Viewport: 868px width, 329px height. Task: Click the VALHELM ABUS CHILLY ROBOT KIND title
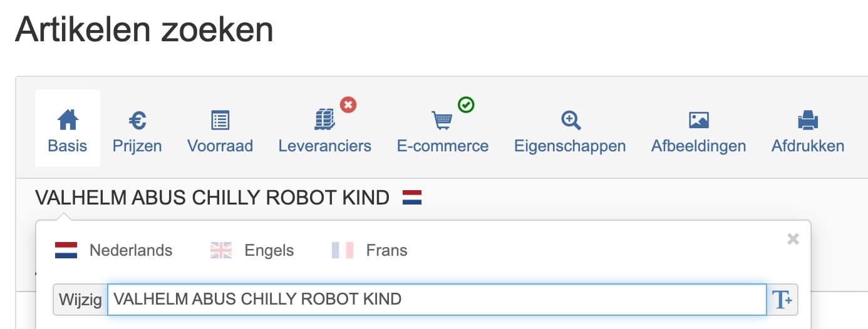pos(212,198)
